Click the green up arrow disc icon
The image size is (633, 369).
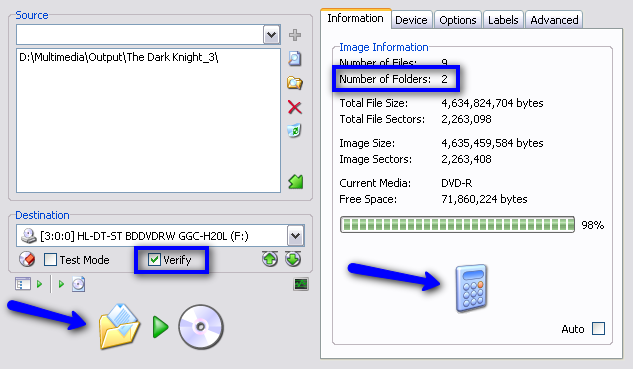pos(270,259)
